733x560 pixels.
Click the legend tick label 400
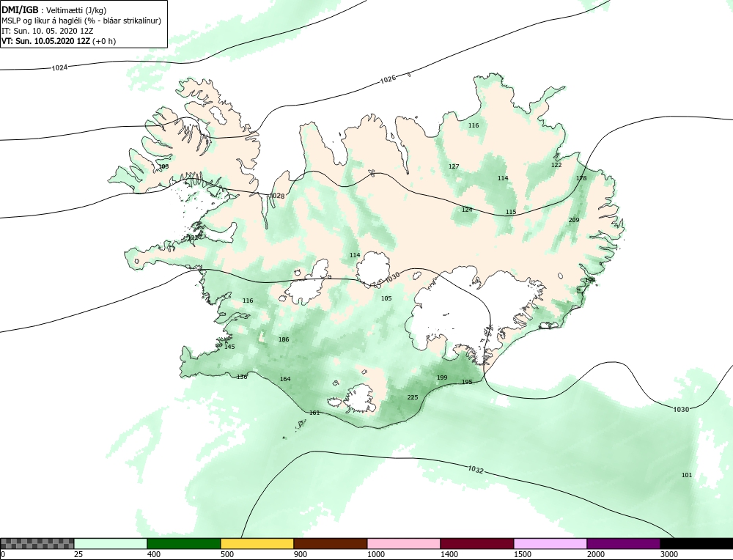[154, 555]
